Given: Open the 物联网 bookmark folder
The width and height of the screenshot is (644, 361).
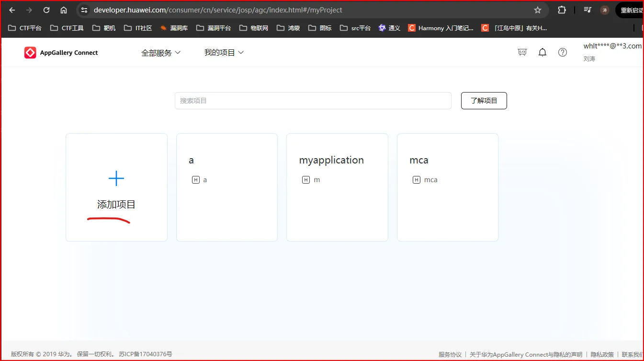Looking at the screenshot, I should click(x=254, y=28).
